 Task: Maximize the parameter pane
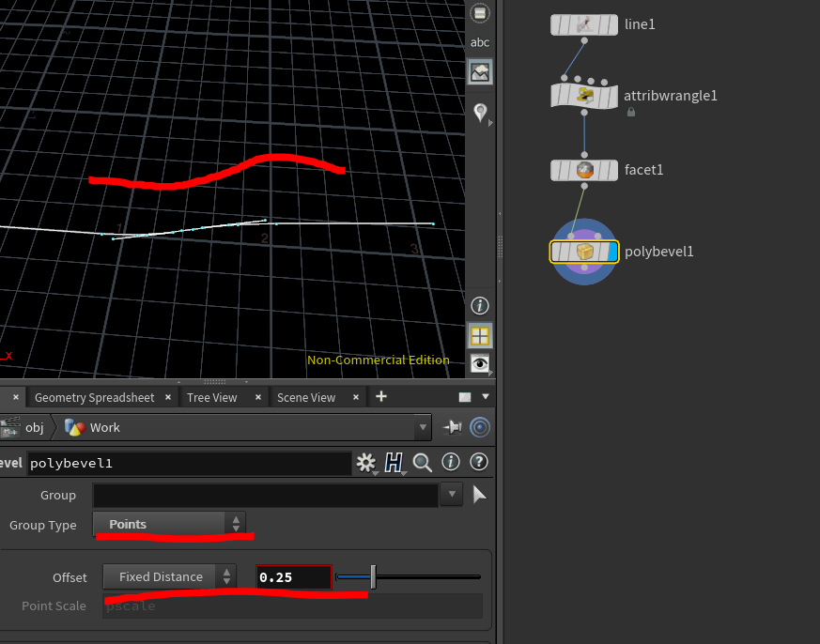click(x=465, y=397)
